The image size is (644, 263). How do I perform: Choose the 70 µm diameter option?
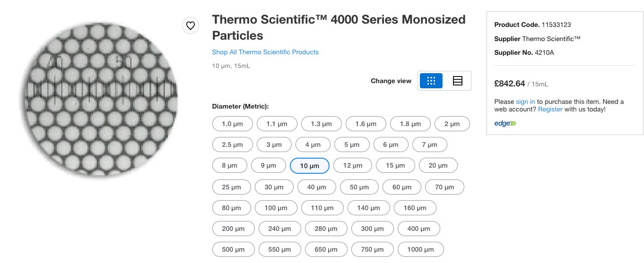[x=444, y=187]
